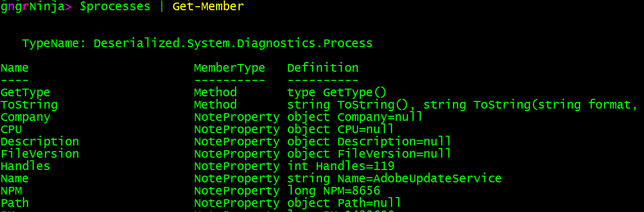Click the NoteProperty type in the Handles row
Screen dimensions: 644x212
point(237,166)
